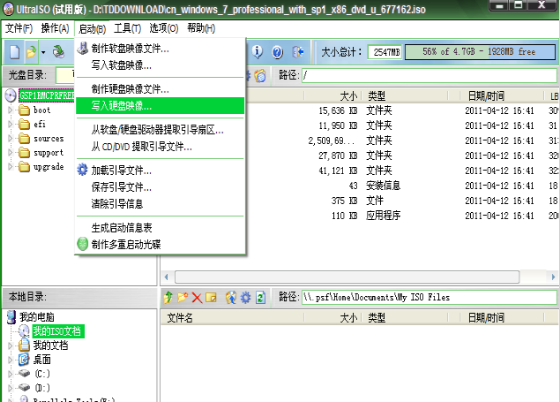Viewport: 559px width, 402px height.
Task: Click the green refresh page icon
Action: (x=261, y=297)
